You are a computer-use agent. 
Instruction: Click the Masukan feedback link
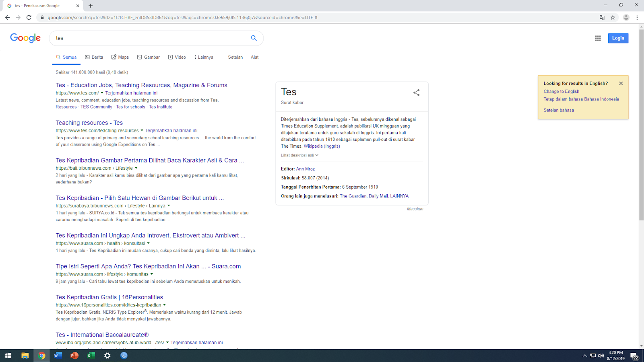click(x=415, y=209)
